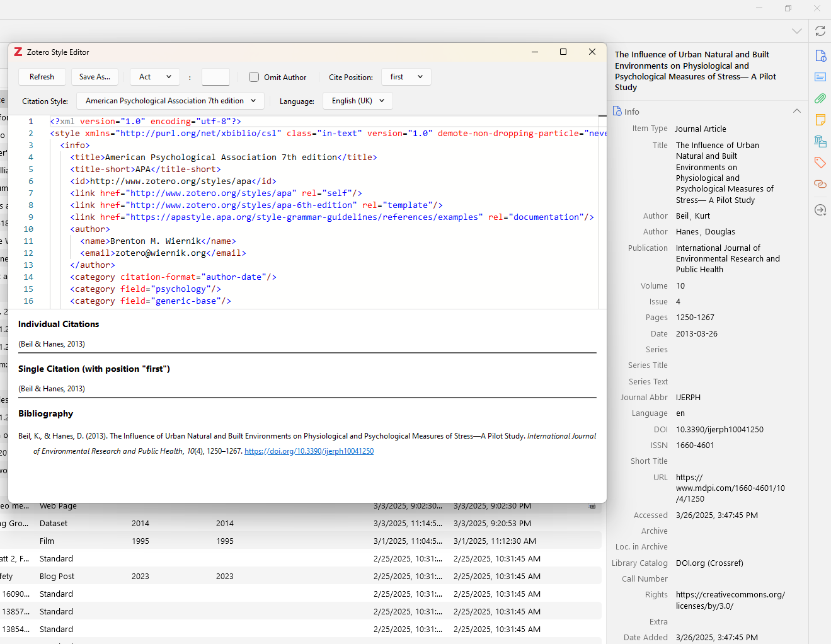Image resolution: width=831 pixels, height=644 pixels.
Task: Click the sync library icon
Action: (820, 31)
